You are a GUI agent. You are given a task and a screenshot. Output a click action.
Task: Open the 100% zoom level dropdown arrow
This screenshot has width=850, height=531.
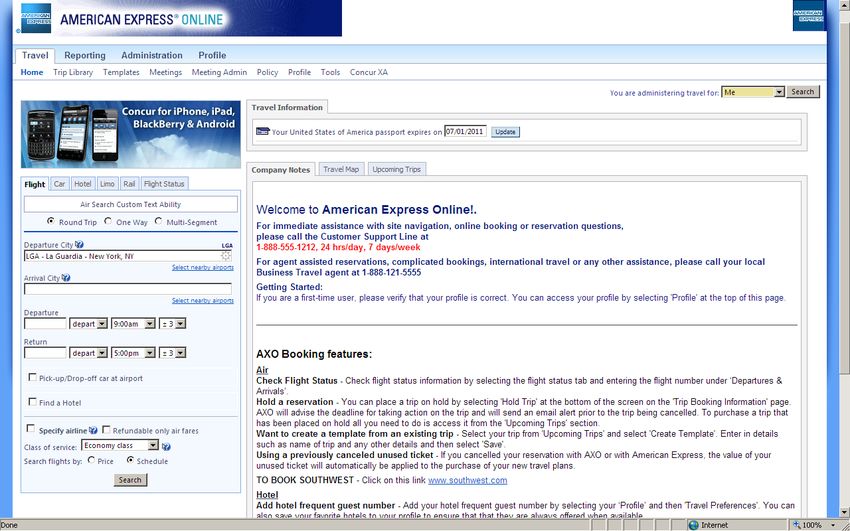click(x=833, y=525)
